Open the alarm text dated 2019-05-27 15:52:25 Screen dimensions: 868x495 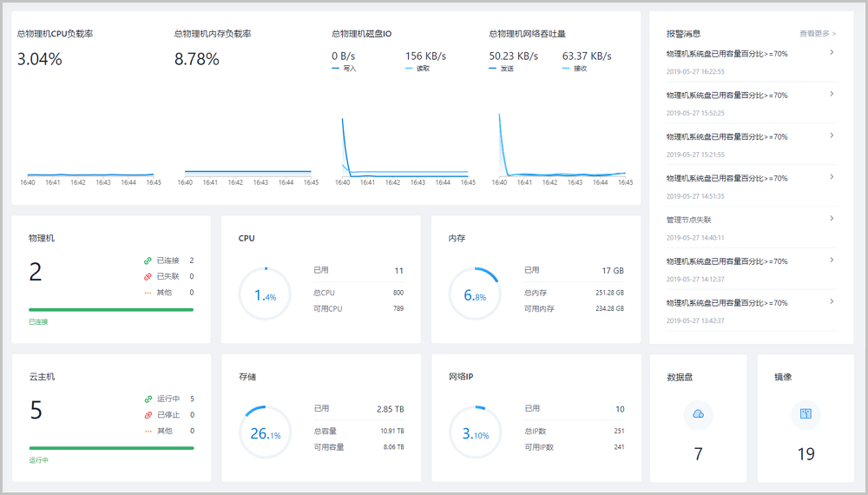point(727,96)
